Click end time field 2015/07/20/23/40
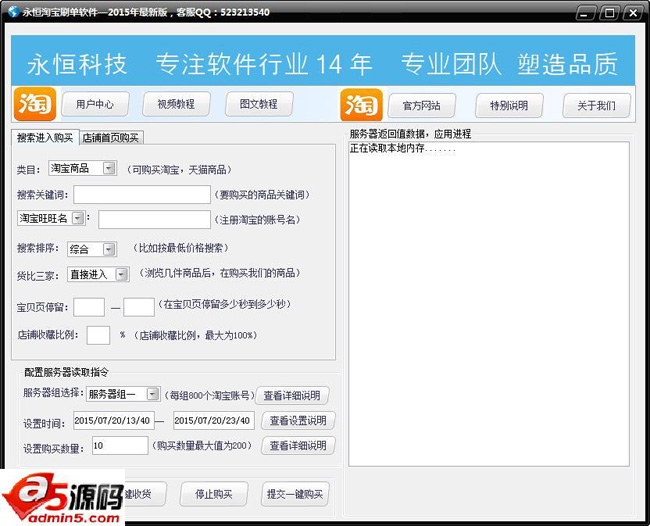 pyautogui.click(x=214, y=420)
